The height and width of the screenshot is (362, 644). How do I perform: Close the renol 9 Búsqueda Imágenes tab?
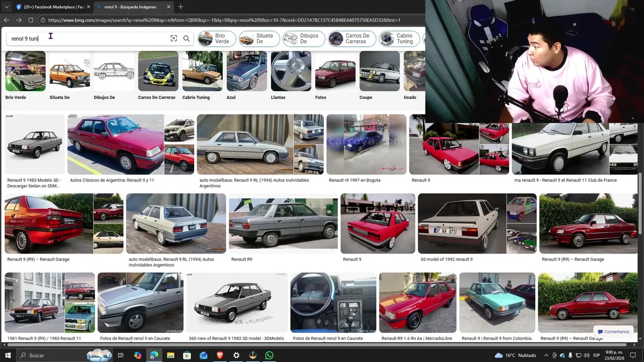coord(169,7)
